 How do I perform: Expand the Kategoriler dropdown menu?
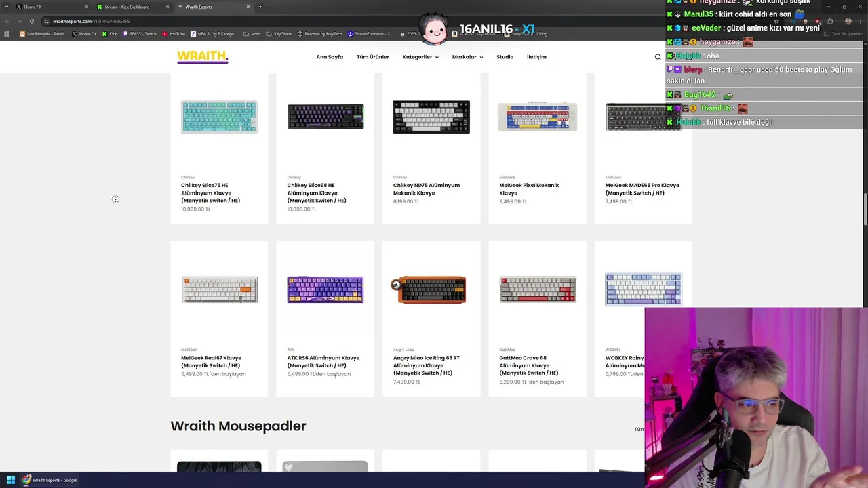[420, 57]
